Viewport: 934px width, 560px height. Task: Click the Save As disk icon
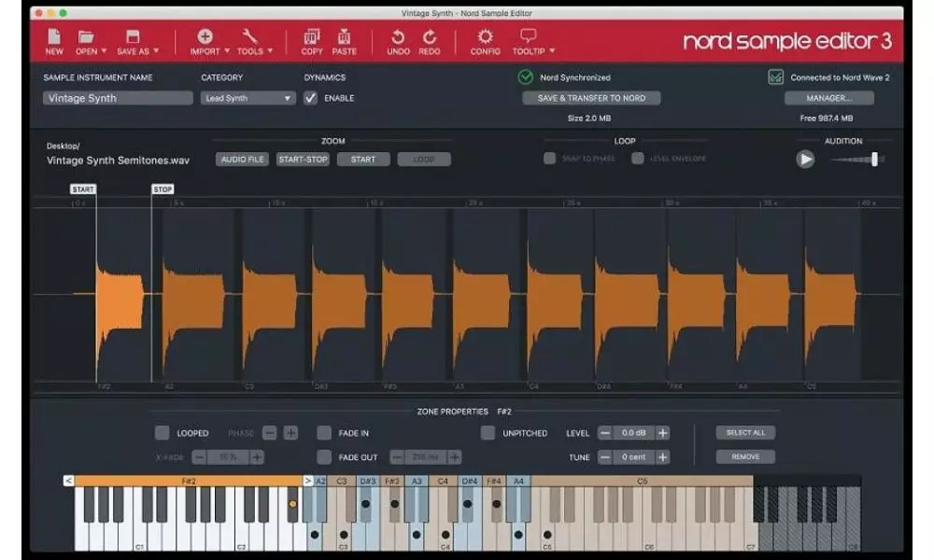[133, 37]
